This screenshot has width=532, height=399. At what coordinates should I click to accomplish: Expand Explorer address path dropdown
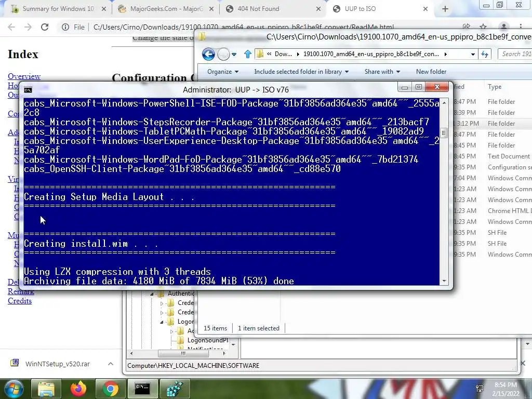coord(473,54)
